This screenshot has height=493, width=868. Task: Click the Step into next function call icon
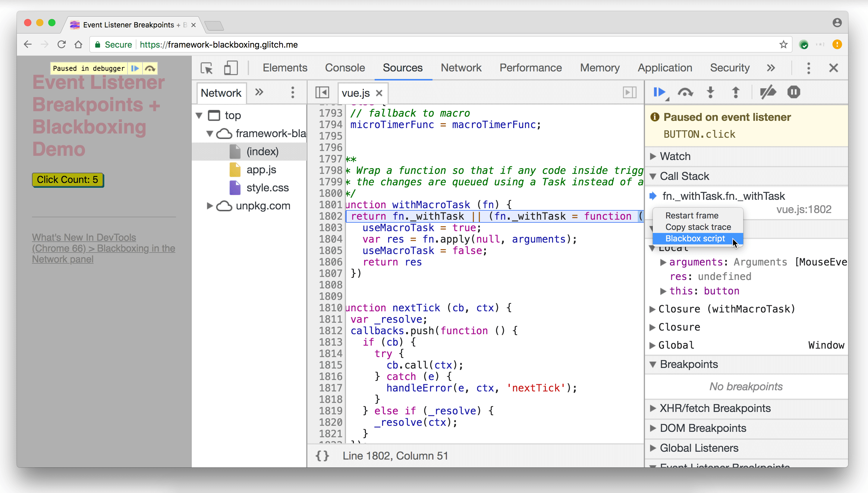[711, 93]
